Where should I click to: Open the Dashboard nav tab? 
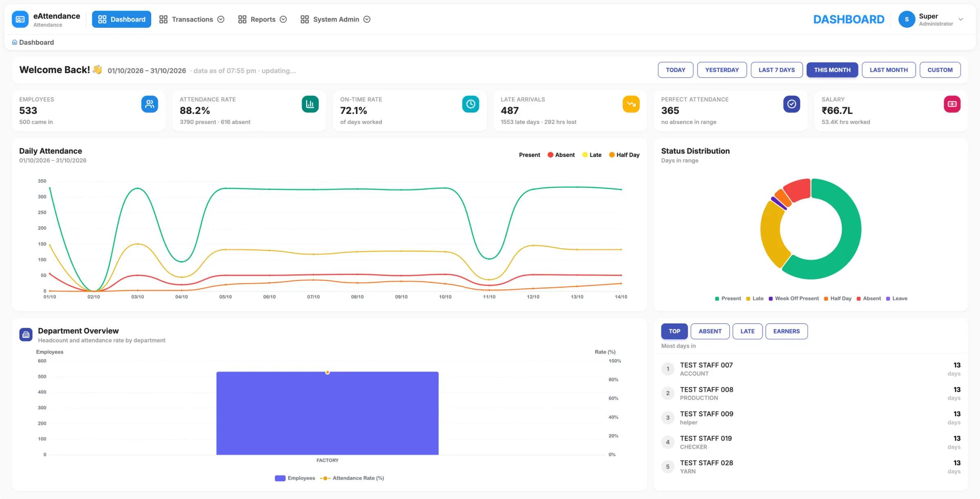click(121, 19)
